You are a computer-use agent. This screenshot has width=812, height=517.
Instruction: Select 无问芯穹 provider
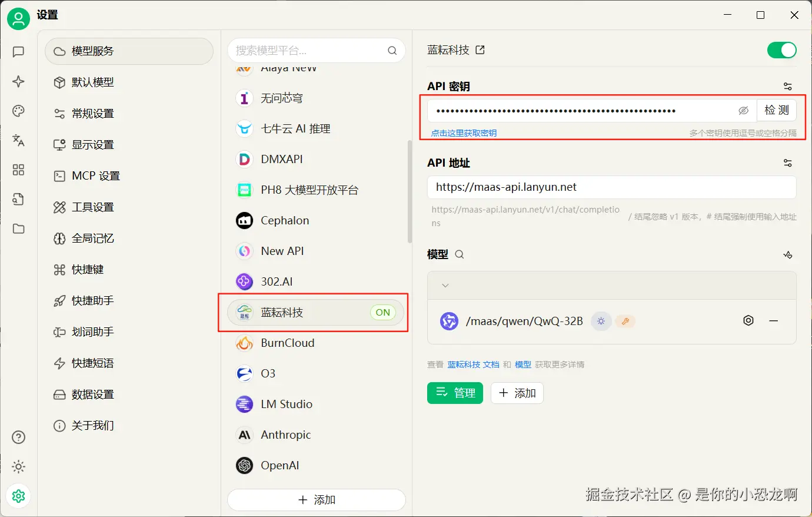pyautogui.click(x=317, y=98)
